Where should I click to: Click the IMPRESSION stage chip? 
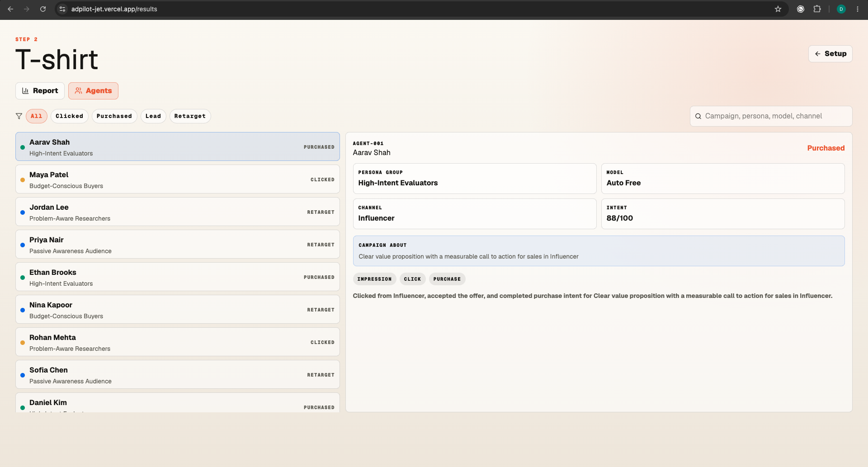tap(374, 279)
